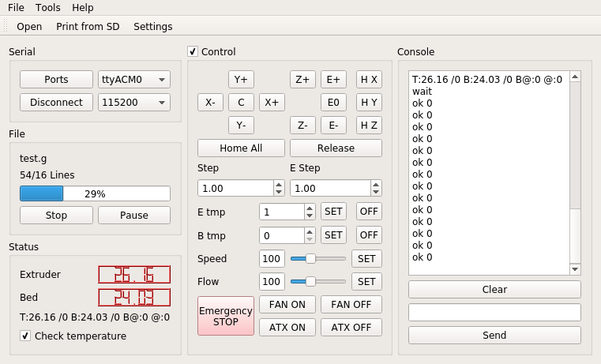Click the E tmp temperature field
This screenshot has width=601, height=364.
[282, 212]
